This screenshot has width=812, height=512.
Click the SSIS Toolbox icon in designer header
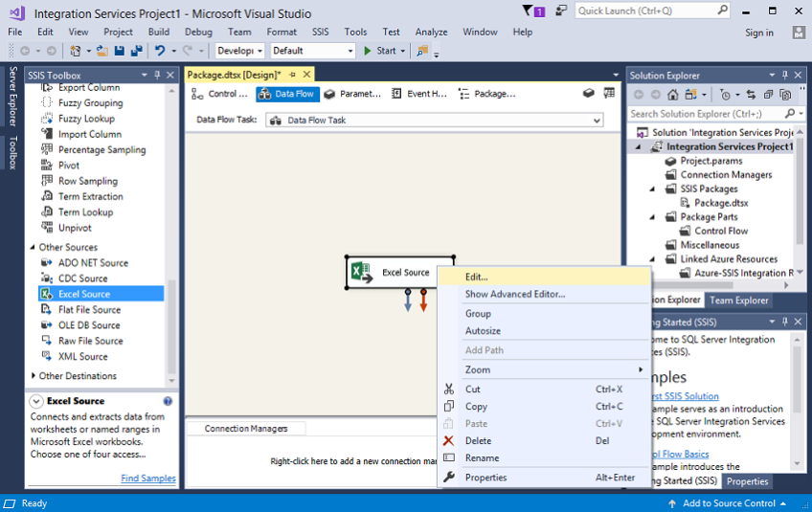point(588,94)
